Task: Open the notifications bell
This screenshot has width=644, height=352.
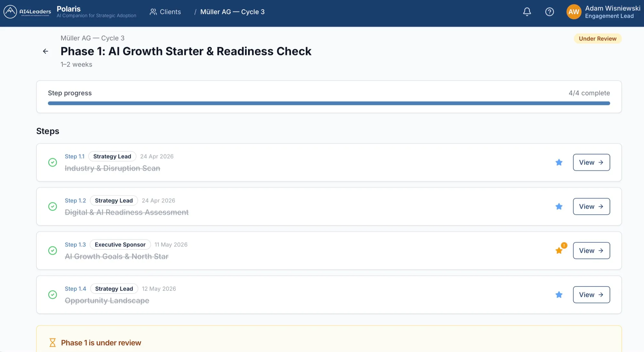Action: click(x=527, y=12)
